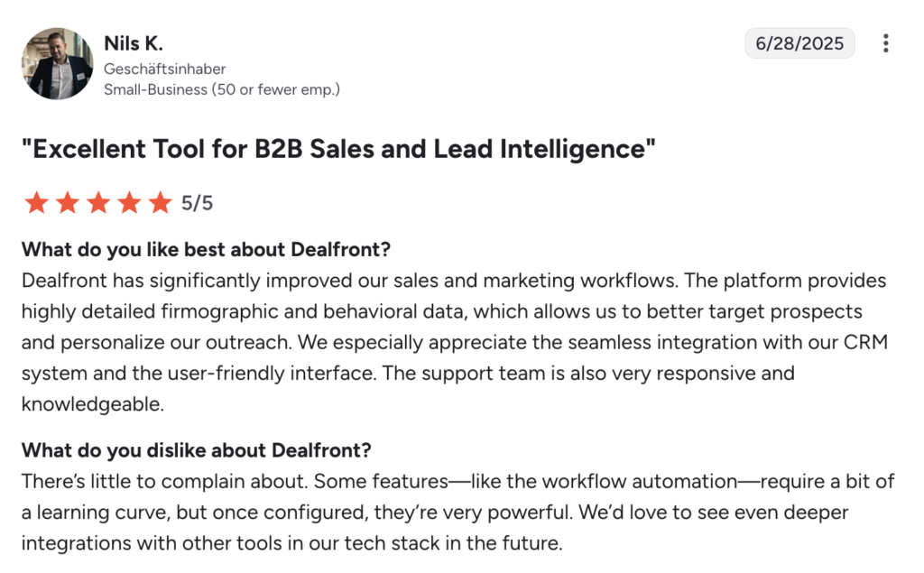Click the fifth rating star

160,202
